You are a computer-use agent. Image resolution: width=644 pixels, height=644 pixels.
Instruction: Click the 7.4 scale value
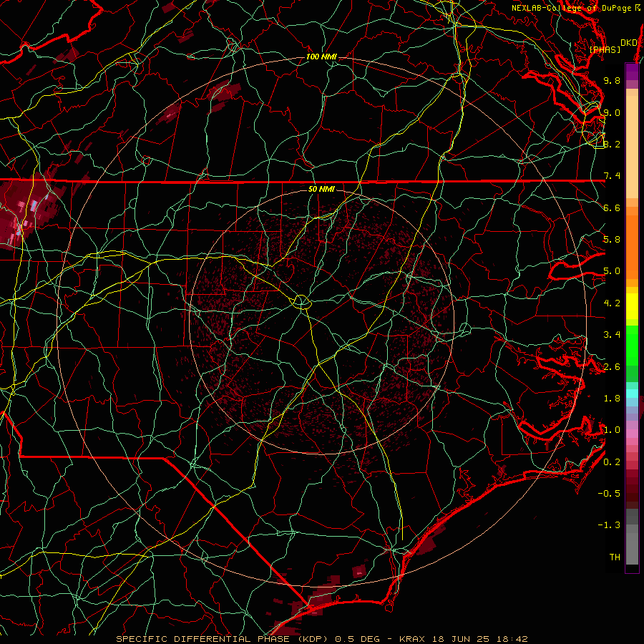(x=612, y=176)
